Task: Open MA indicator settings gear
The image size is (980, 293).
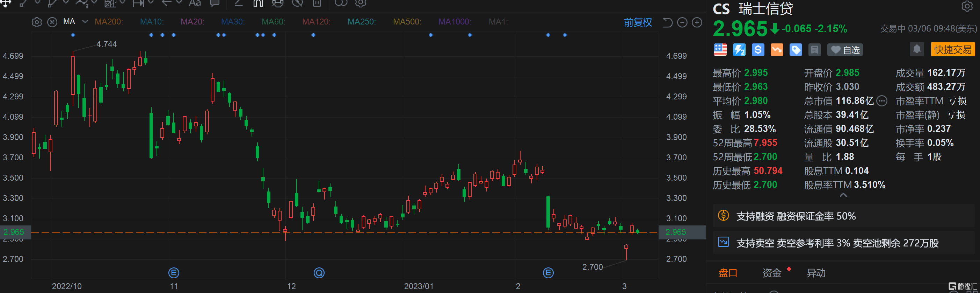Action: click(37, 22)
